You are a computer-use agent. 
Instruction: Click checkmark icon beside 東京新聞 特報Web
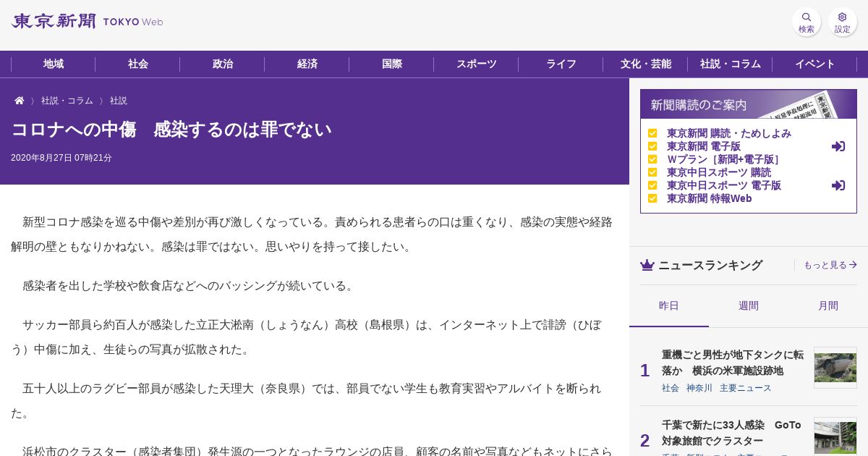(x=652, y=198)
